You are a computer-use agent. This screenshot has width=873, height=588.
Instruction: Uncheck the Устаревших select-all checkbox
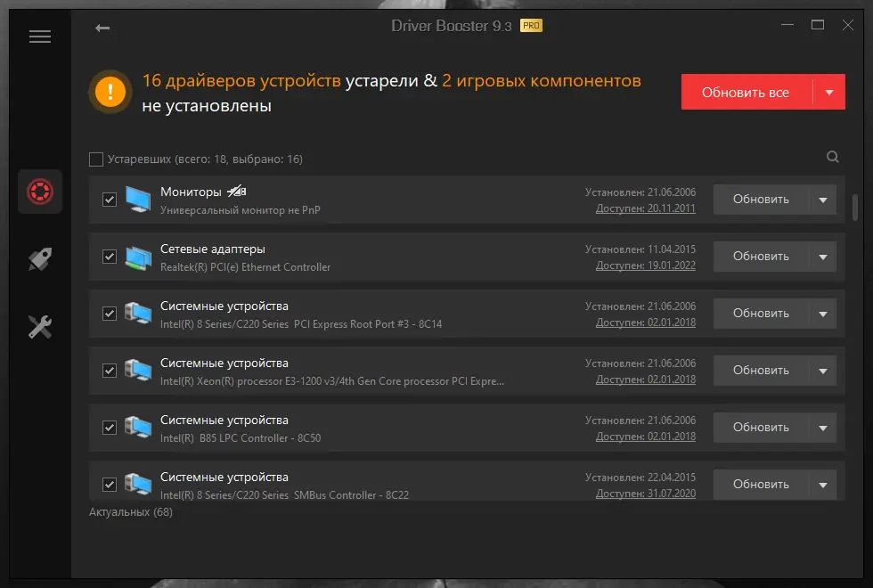click(96, 159)
